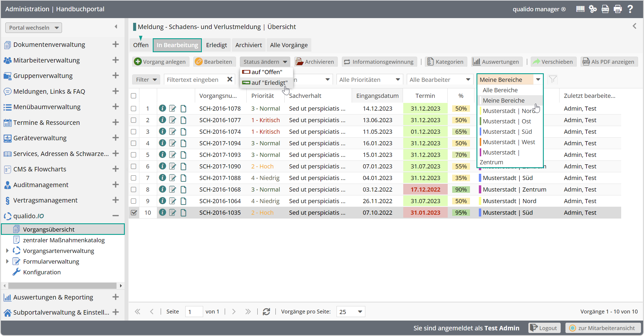Open document icon for SCH-2016-1035

click(x=184, y=213)
